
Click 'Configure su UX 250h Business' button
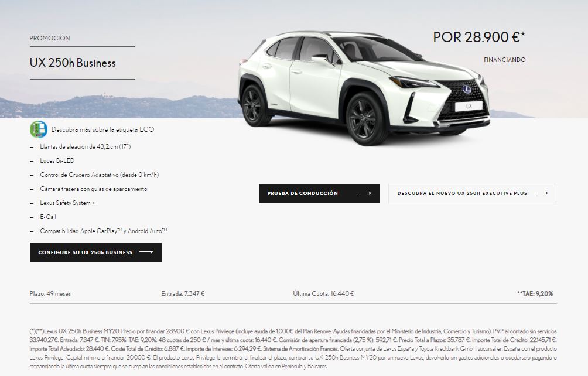point(95,252)
